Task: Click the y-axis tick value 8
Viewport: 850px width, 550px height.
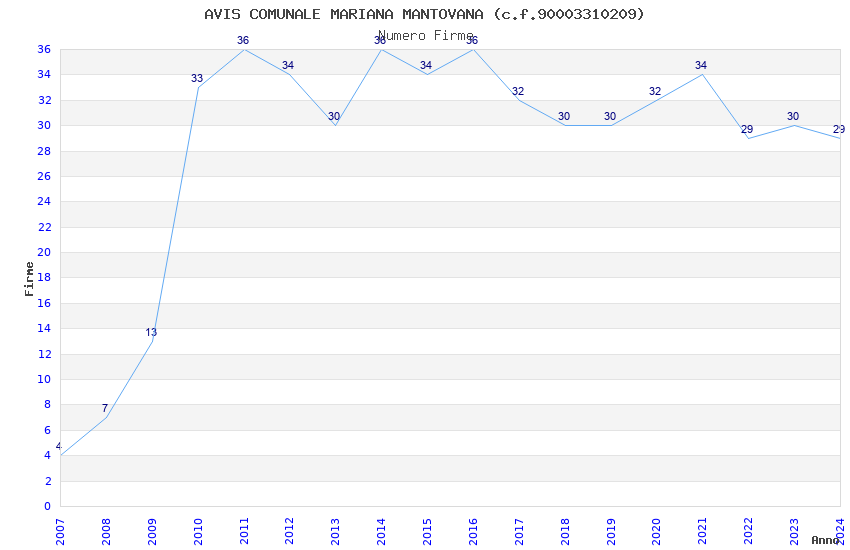Action: [48, 404]
